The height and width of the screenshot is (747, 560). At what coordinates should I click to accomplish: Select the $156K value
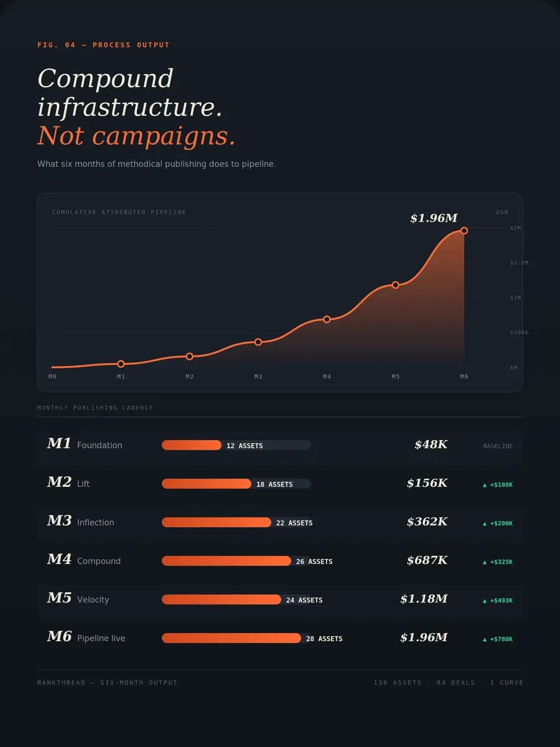pyautogui.click(x=427, y=483)
